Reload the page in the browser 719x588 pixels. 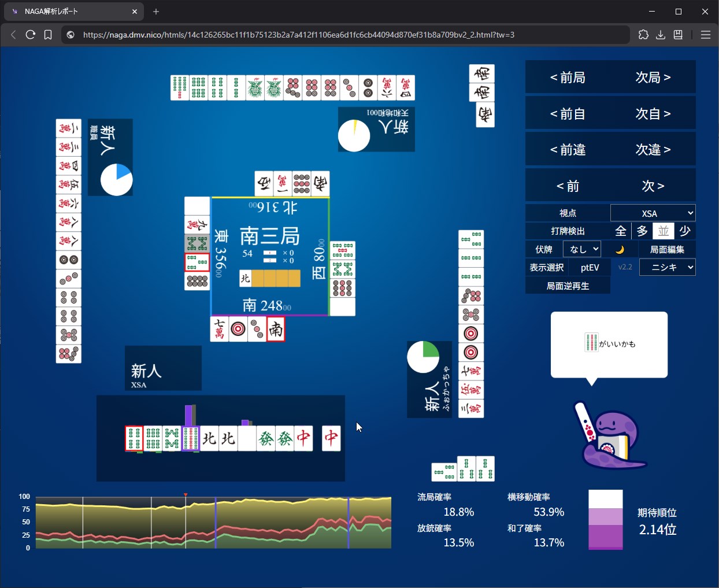point(31,35)
